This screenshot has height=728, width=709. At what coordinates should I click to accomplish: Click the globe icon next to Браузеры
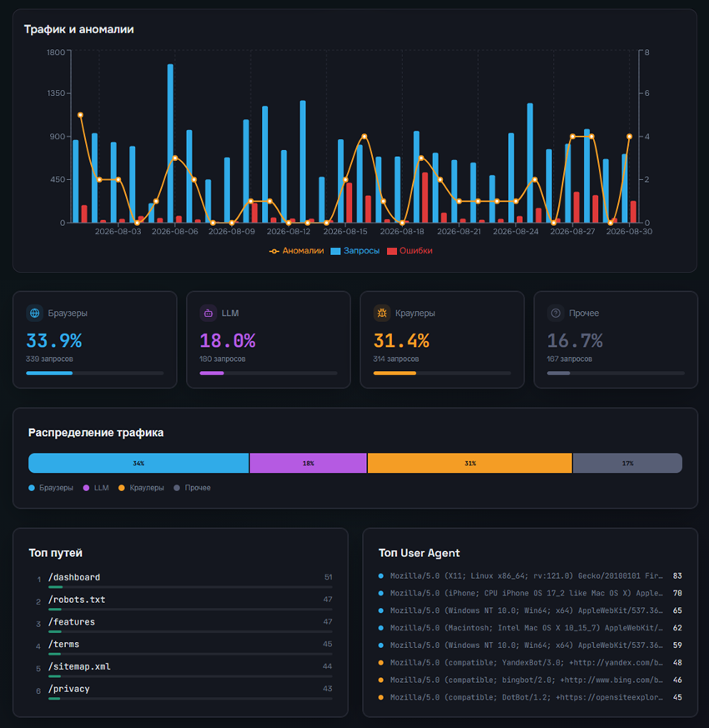34,313
